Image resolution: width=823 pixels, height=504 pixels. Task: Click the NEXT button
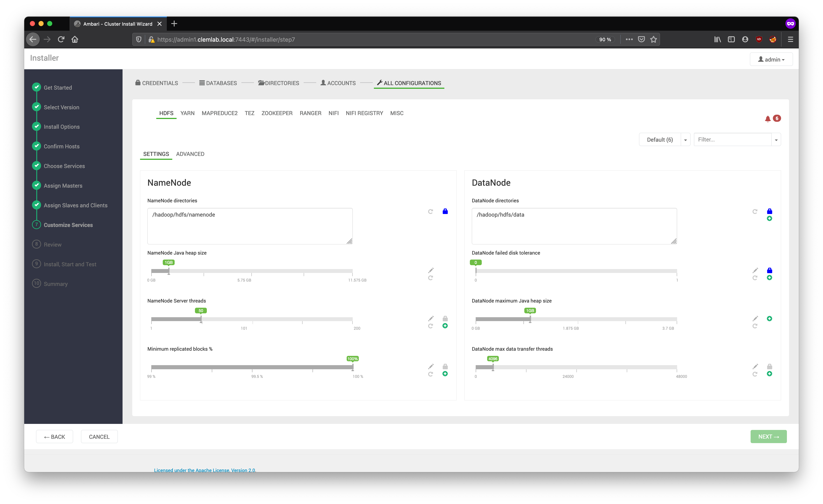768,437
